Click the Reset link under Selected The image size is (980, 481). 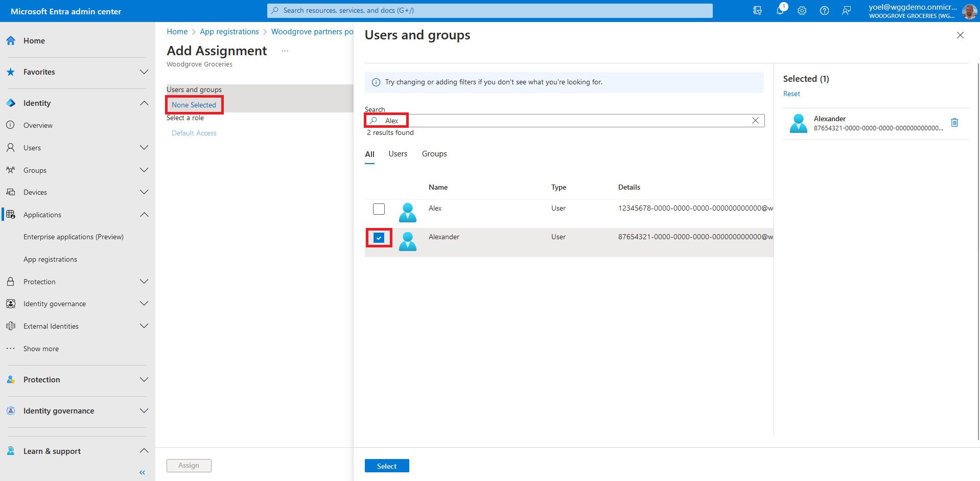click(791, 94)
